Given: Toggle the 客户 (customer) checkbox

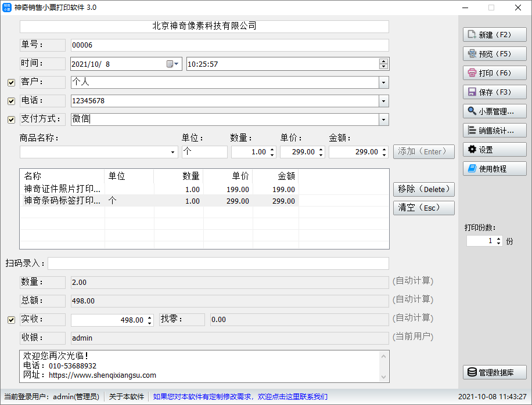Looking at the screenshot, I should [x=11, y=82].
